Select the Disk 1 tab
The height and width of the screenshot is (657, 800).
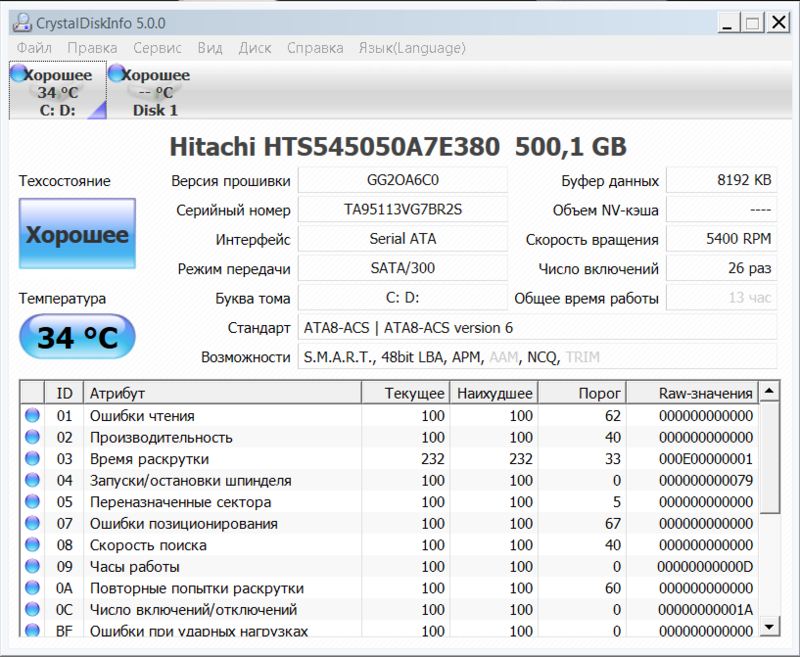click(156, 91)
